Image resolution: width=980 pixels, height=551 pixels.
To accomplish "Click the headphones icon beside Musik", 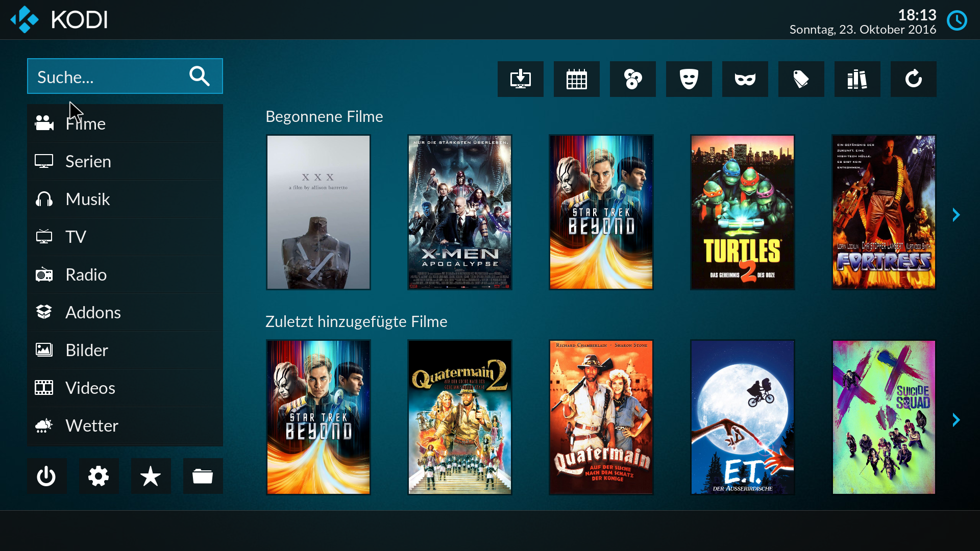I will click(x=44, y=199).
